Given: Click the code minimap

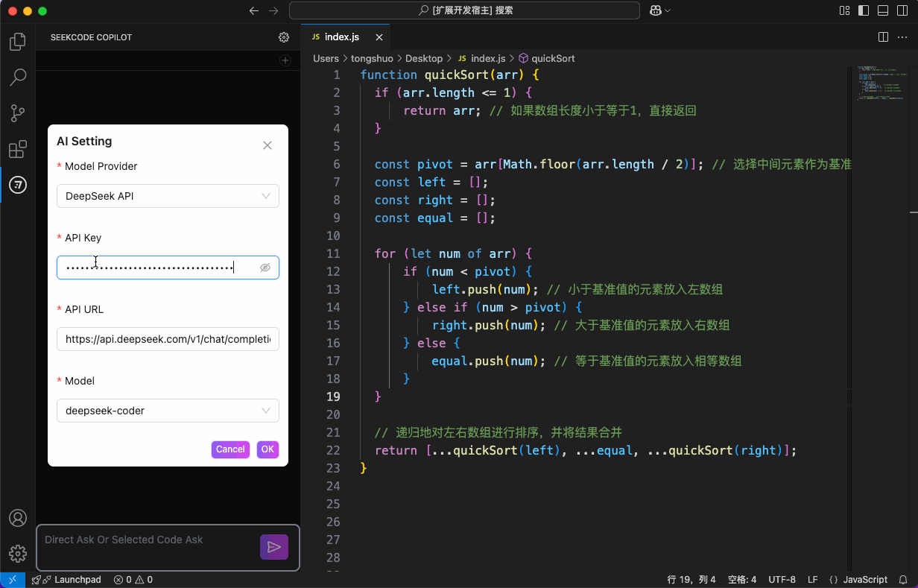Looking at the screenshot, I should (x=883, y=83).
